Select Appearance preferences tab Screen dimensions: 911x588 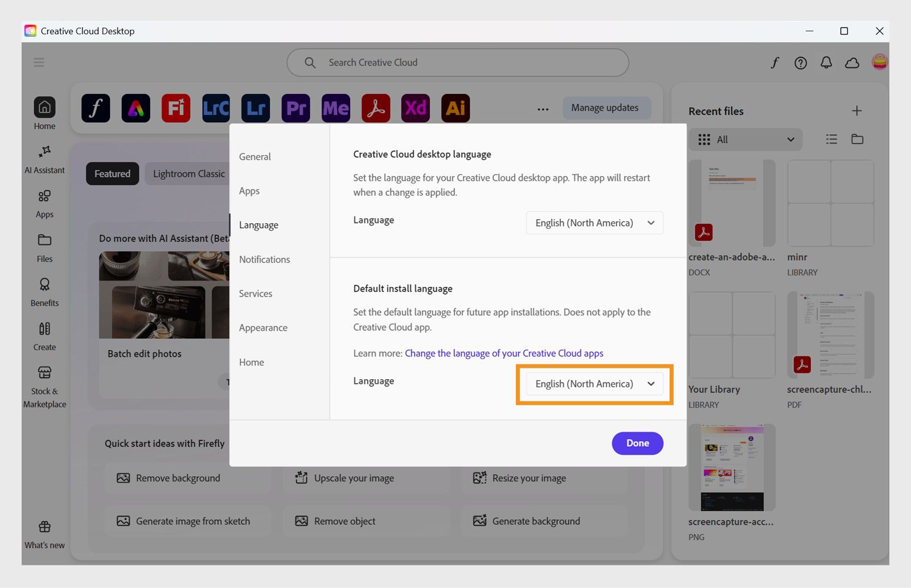(263, 328)
